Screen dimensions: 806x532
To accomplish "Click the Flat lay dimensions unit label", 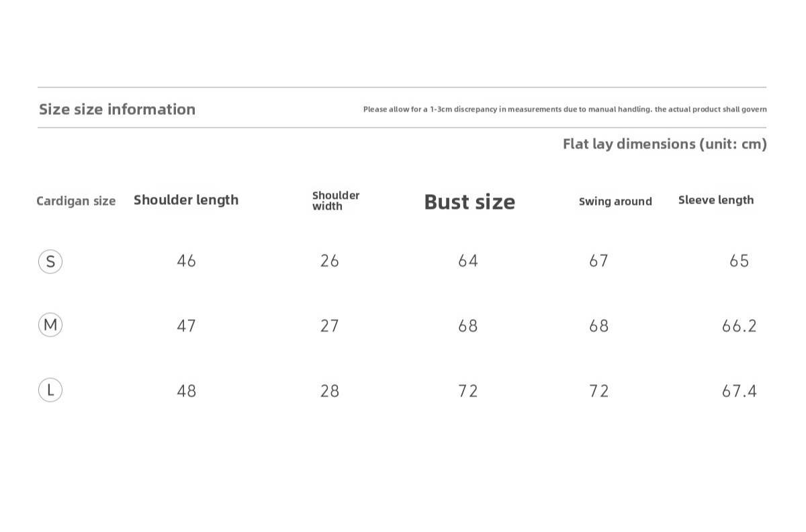I will (x=664, y=144).
